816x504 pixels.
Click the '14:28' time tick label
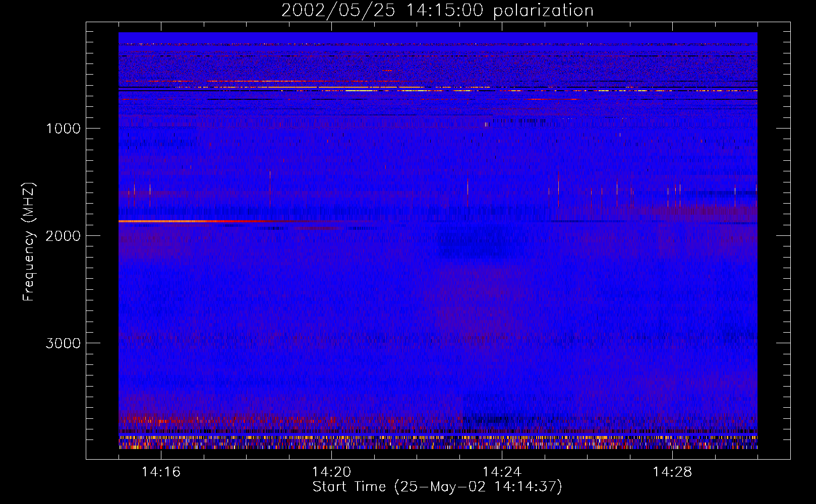click(x=672, y=472)
